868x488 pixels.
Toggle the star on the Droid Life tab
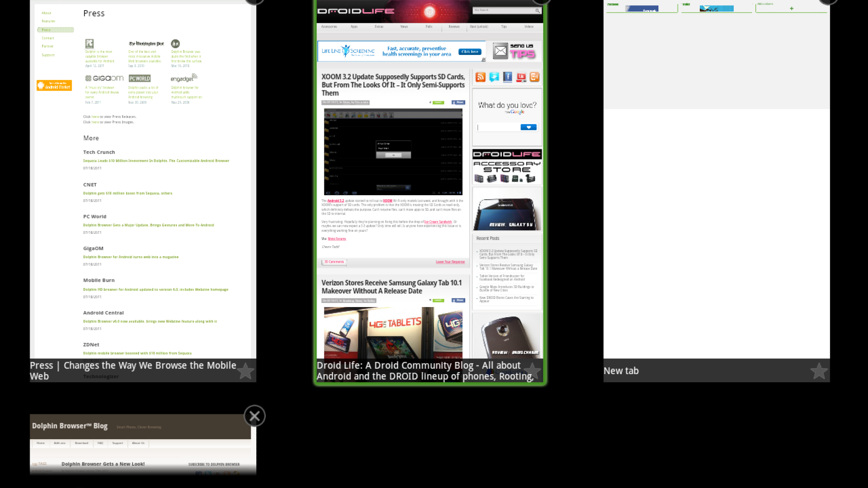point(532,371)
